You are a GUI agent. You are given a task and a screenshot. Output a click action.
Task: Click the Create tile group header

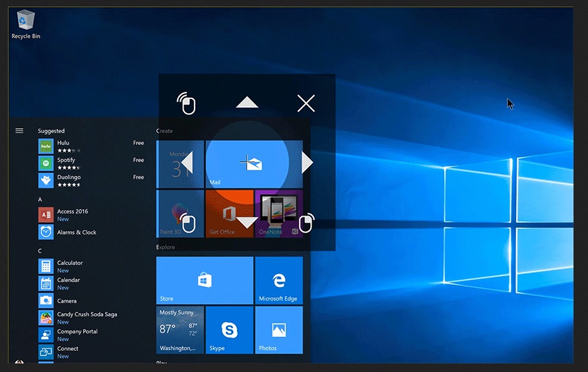[164, 131]
